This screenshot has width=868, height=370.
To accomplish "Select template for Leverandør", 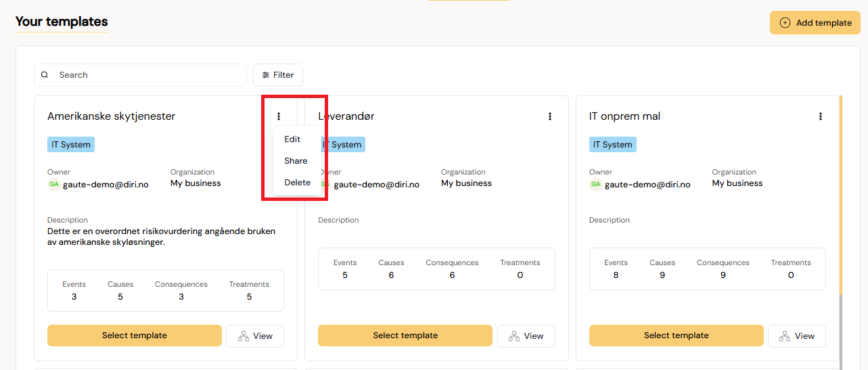I will [x=405, y=336].
